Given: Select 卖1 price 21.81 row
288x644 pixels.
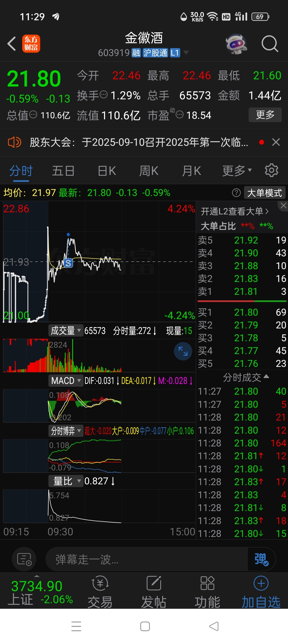Looking at the screenshot, I should [x=242, y=291].
